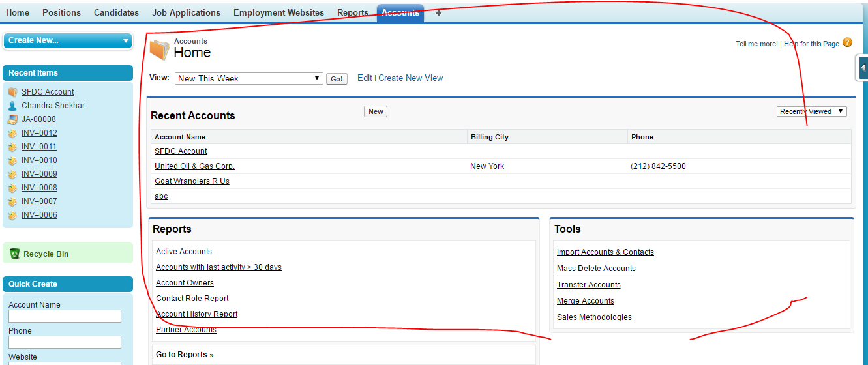Open the Positions tab
Screen dimensions: 868x365
click(61, 12)
